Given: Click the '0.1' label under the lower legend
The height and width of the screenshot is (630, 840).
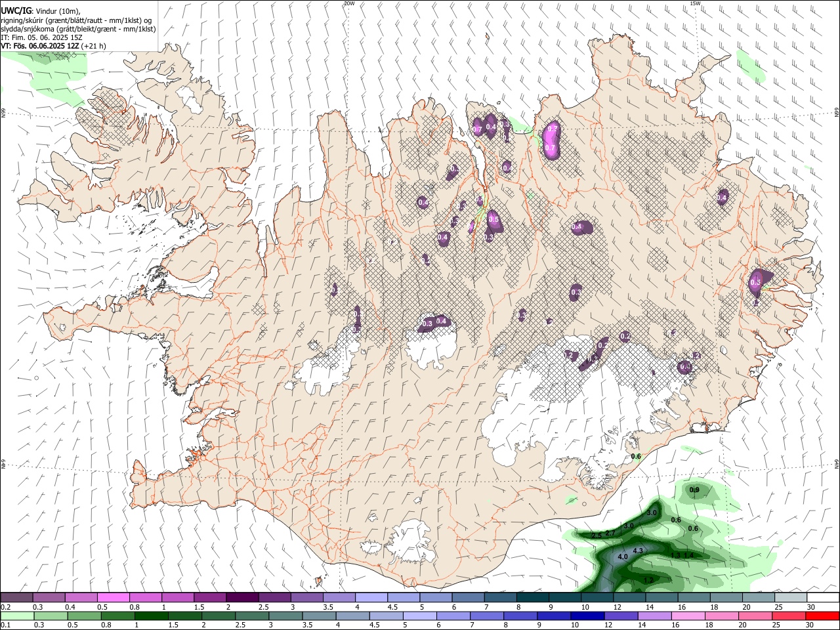Looking at the screenshot, I should 6,625.
